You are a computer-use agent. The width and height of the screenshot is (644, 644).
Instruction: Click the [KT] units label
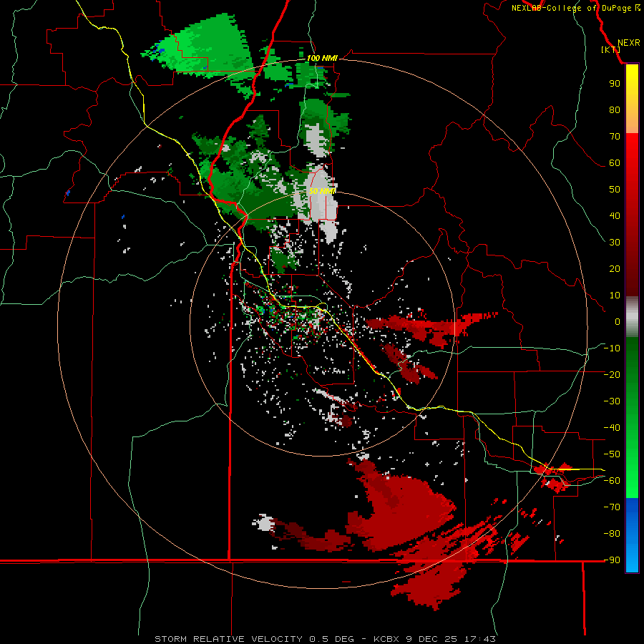(x=611, y=49)
